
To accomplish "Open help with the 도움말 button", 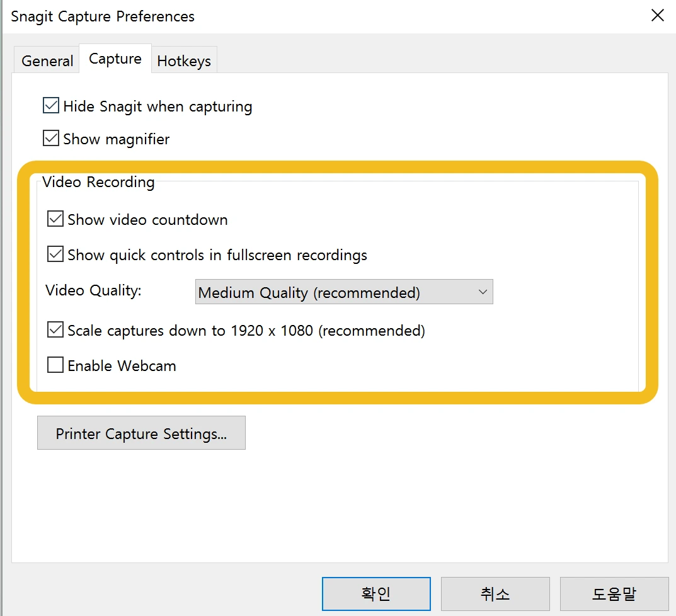I will tap(614, 593).
